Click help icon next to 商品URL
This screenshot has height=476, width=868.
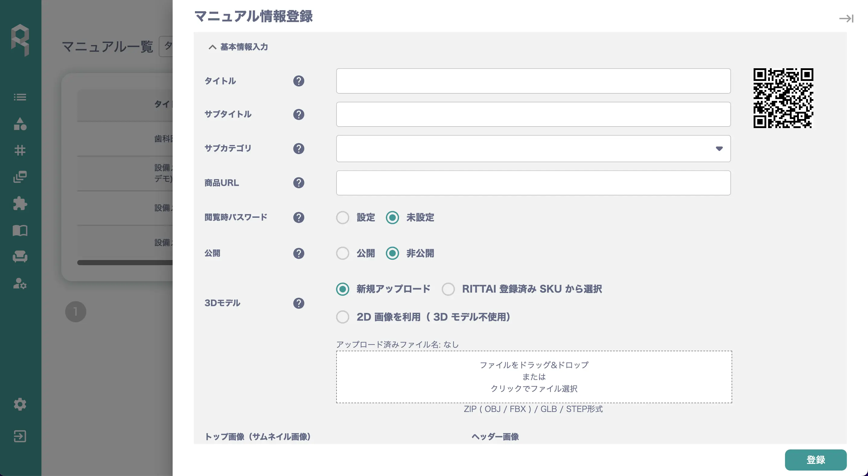coord(298,183)
